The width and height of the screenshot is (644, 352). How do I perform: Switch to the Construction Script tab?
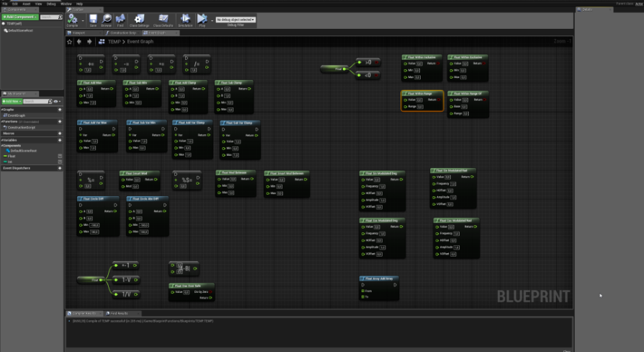click(122, 33)
